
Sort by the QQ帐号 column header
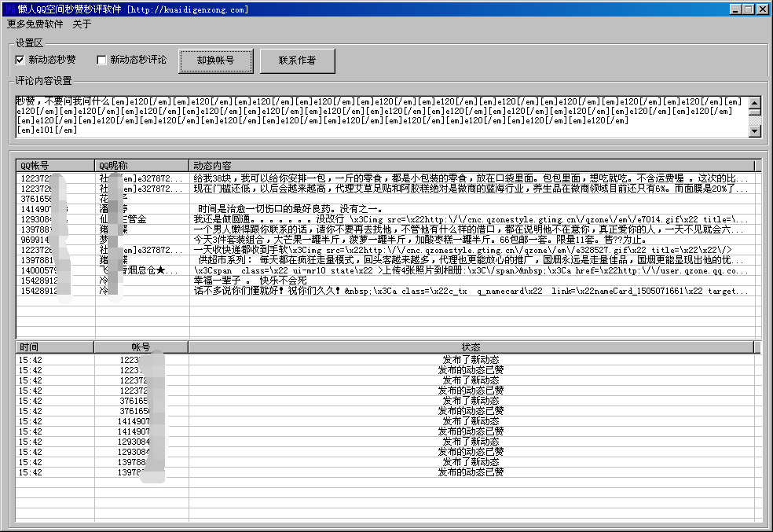point(55,166)
